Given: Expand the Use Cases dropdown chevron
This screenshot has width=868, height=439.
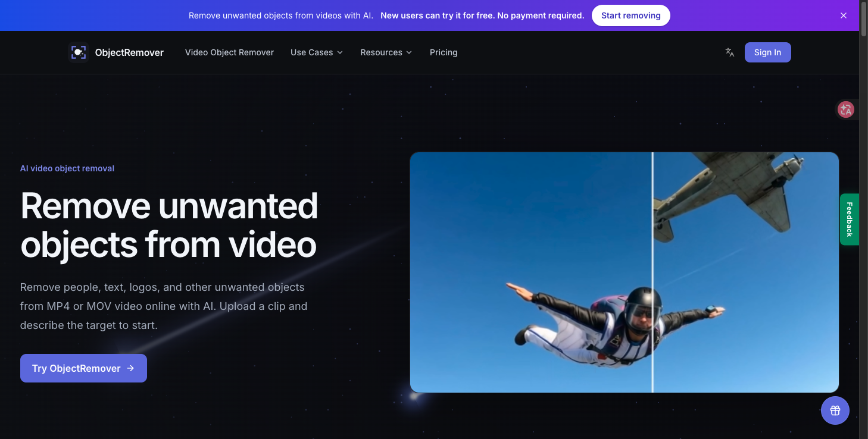Looking at the screenshot, I should point(340,52).
